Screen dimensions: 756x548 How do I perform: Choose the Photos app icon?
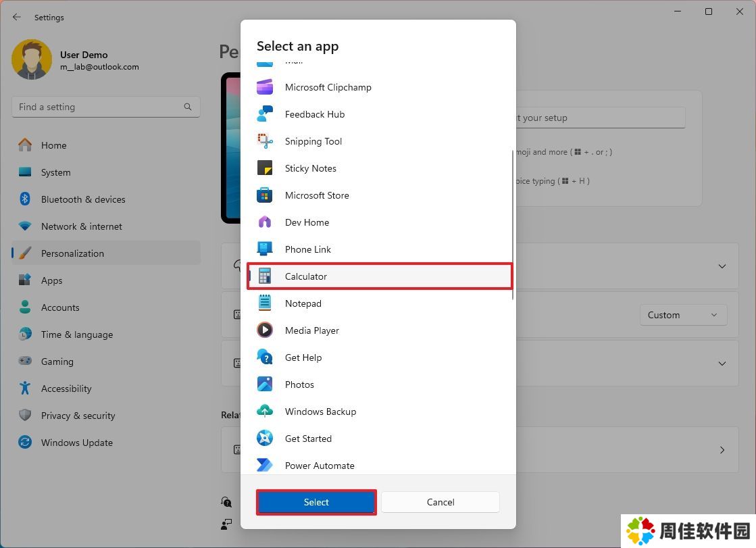pyautogui.click(x=265, y=384)
